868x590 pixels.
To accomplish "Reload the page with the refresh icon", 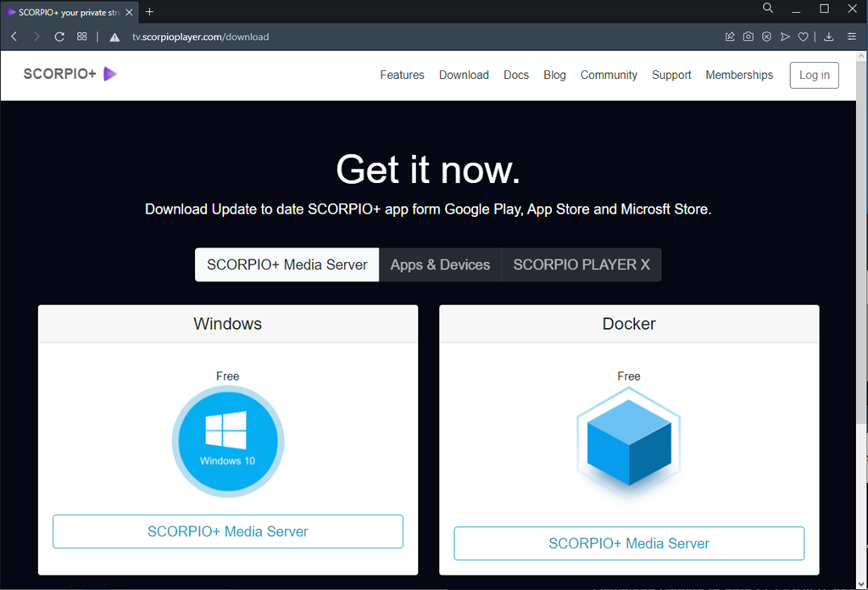I will click(x=59, y=36).
